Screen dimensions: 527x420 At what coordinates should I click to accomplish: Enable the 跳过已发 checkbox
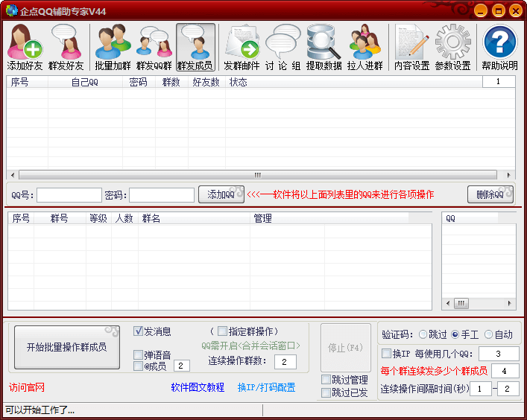[326, 392]
